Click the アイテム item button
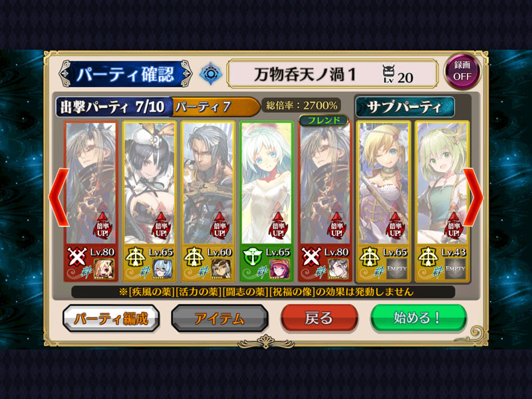532x399 pixels. coord(220,319)
